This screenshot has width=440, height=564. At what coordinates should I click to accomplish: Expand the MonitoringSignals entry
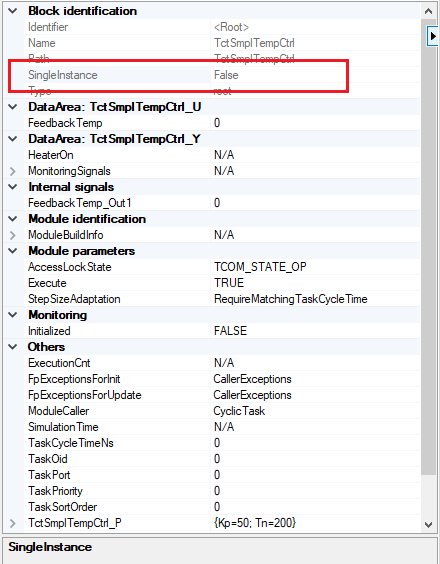point(13,171)
